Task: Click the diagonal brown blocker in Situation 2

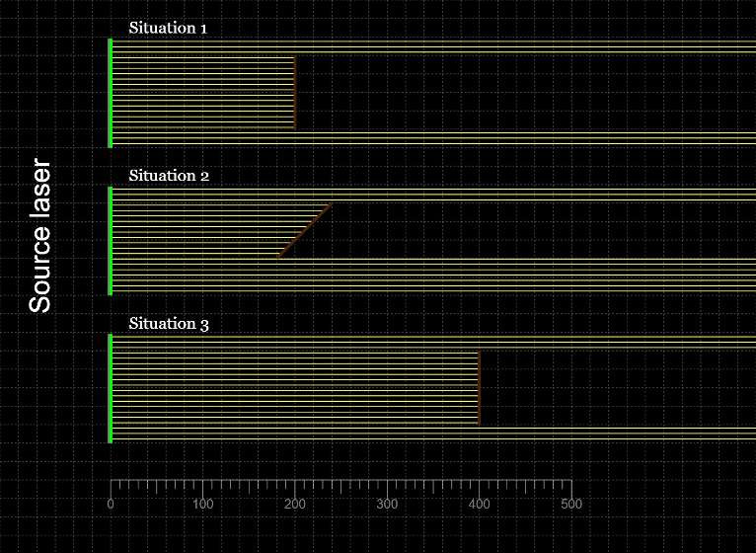Action: pos(304,231)
